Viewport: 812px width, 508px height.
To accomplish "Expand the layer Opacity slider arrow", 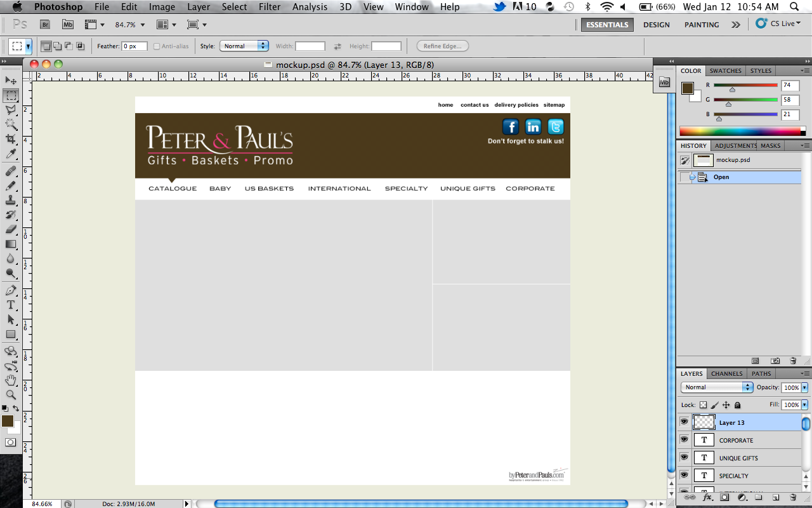I will [804, 387].
